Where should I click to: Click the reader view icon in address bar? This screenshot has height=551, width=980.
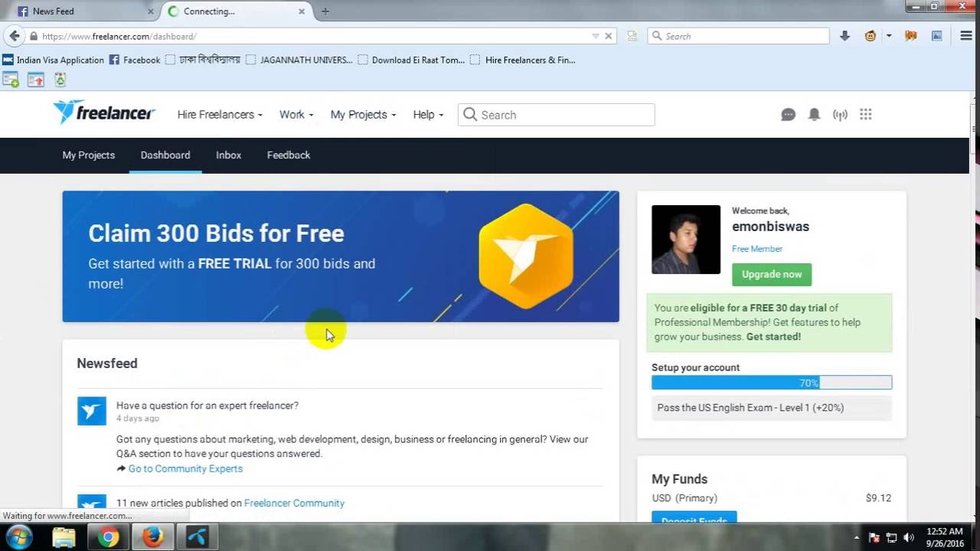[x=632, y=36]
